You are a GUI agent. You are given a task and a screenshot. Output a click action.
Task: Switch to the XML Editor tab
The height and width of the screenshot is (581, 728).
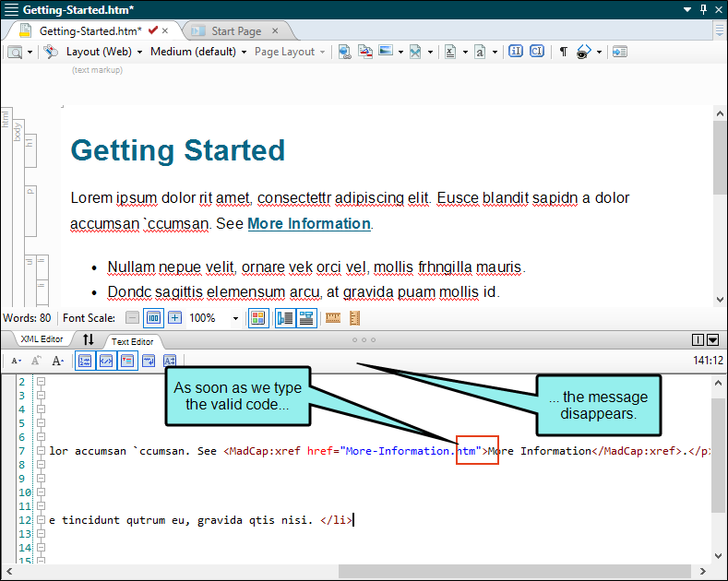[42, 340]
